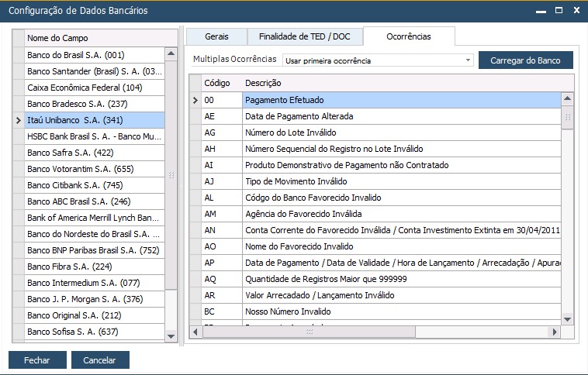Select Banco Votorantim S.A. (655)
This screenshot has height=375, width=588.
point(95,169)
